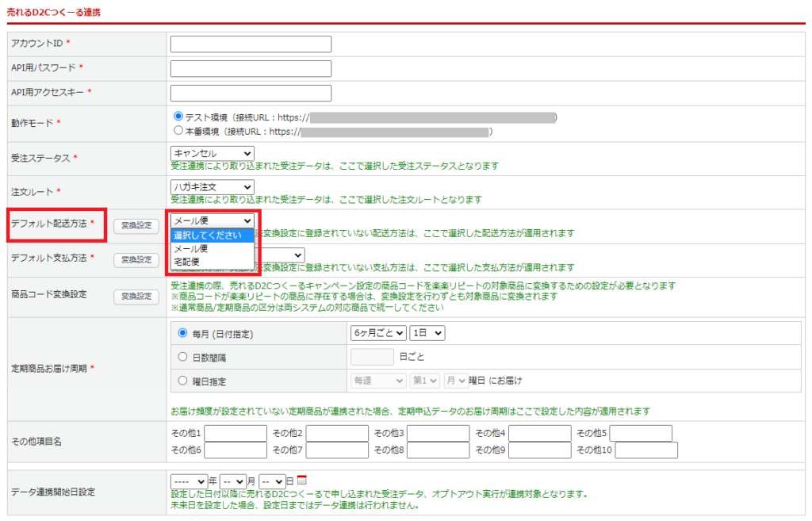Screen dimensions: 812x521
Task: Select 本番環境 radio button
Action: point(178,131)
